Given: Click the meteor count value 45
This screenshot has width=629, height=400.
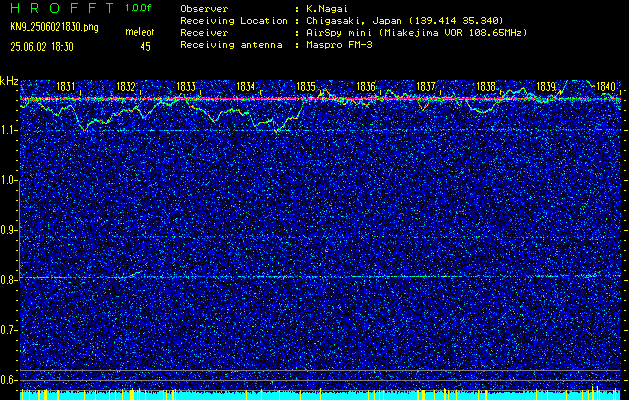Looking at the screenshot, I should coord(145,47).
